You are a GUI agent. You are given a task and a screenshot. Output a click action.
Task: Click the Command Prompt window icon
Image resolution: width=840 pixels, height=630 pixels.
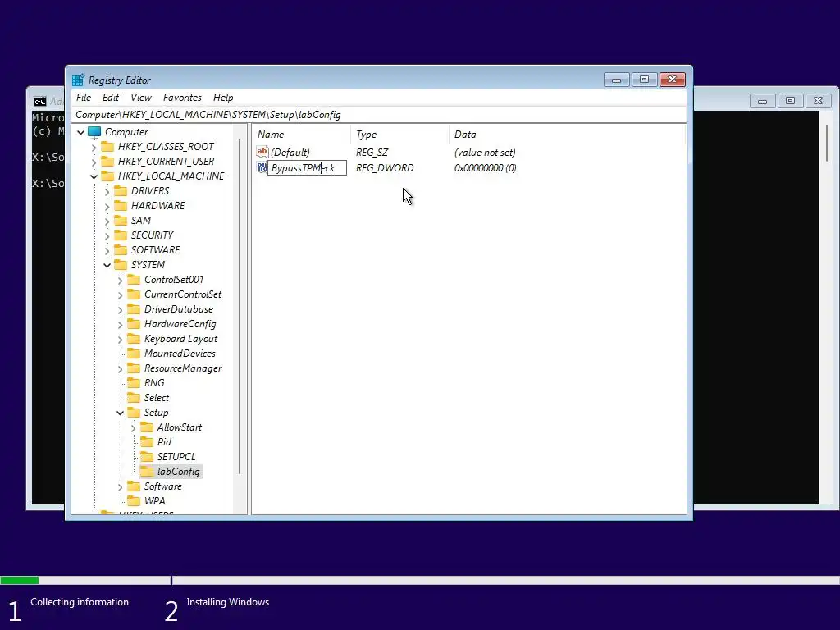(x=40, y=101)
